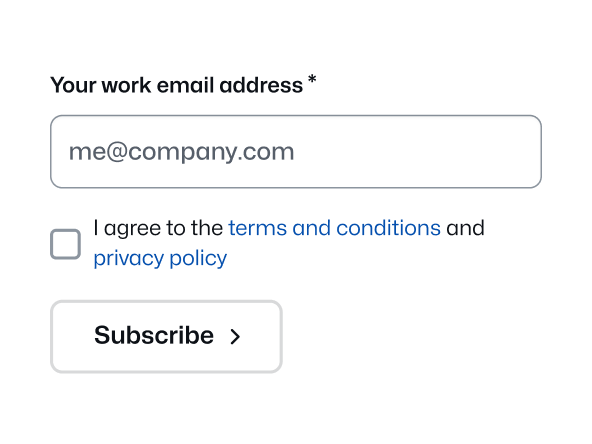Viewport: 592px width, 444px height.
Task: Click the required asterisk beside email label
Action: click(312, 80)
